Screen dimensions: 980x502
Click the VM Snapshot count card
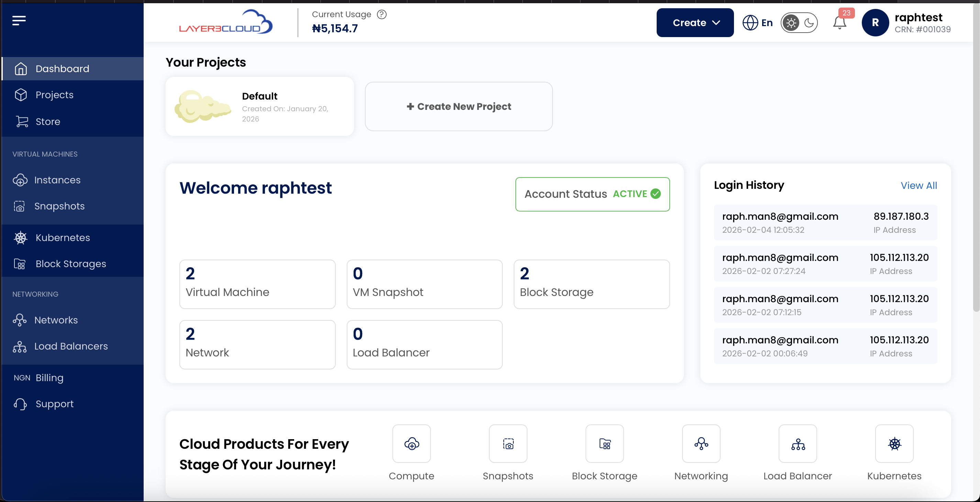click(425, 284)
